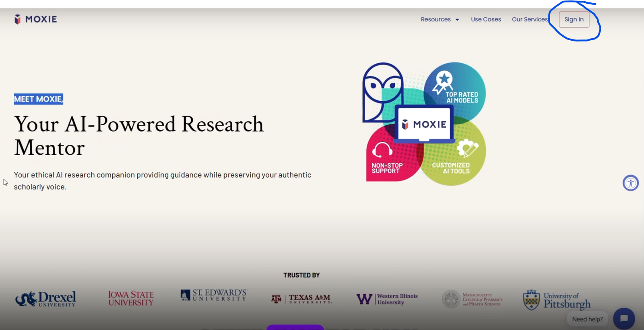The height and width of the screenshot is (330, 644).
Task: Open the Our Services menu item
Action: 530,19
